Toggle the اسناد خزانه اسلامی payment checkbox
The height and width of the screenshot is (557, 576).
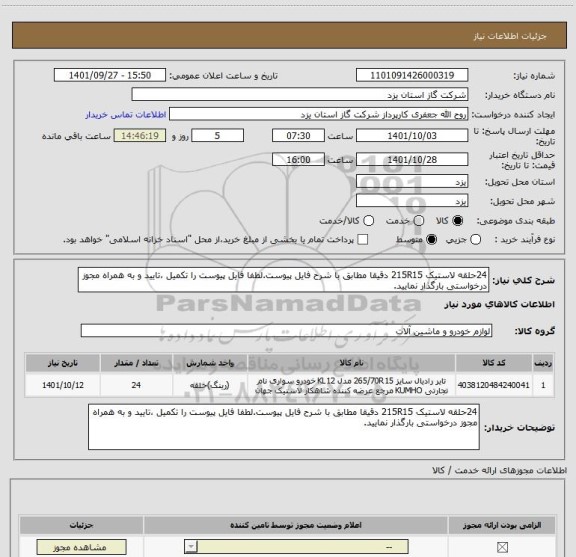click(363, 240)
